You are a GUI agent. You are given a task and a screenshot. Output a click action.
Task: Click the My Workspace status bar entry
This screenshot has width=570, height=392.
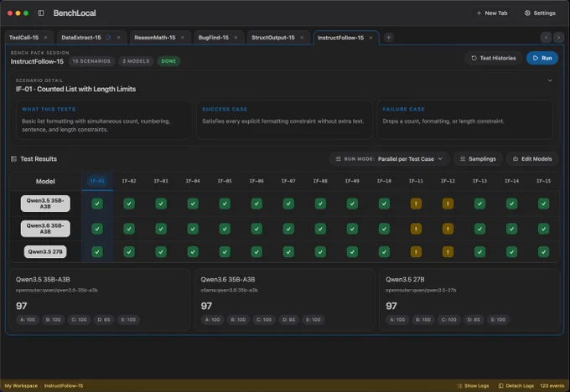pyautogui.click(x=21, y=386)
